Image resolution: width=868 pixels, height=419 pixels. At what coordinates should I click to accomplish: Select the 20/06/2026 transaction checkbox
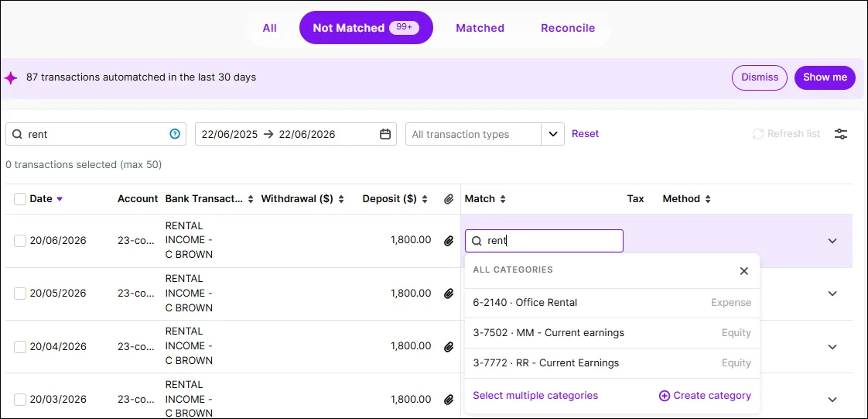point(20,241)
